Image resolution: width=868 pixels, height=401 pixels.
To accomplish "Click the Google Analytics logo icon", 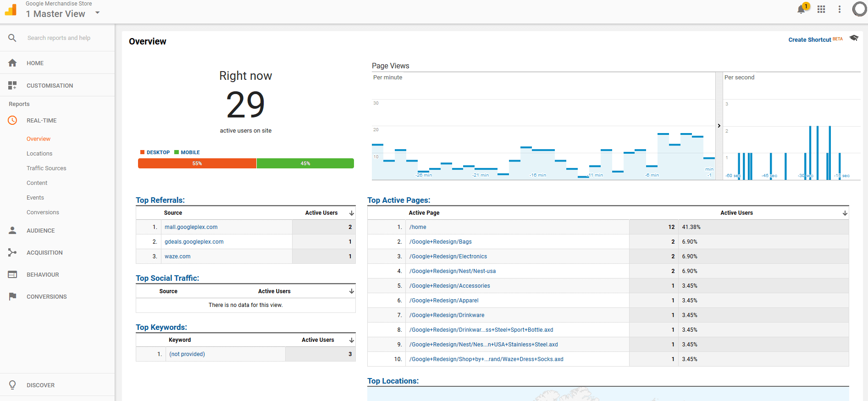I will point(11,9).
